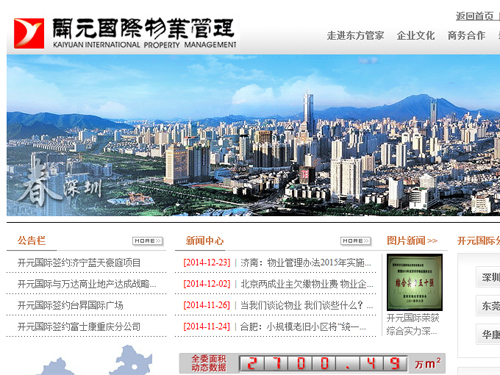Open news 北京两成业主欠缴物业费
This screenshot has height=375, width=500.
(x=307, y=284)
